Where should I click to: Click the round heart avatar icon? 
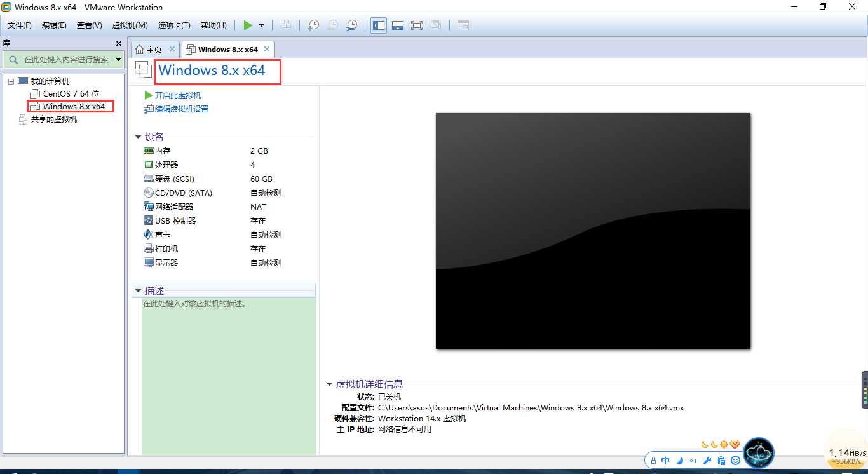pyautogui.click(x=759, y=453)
